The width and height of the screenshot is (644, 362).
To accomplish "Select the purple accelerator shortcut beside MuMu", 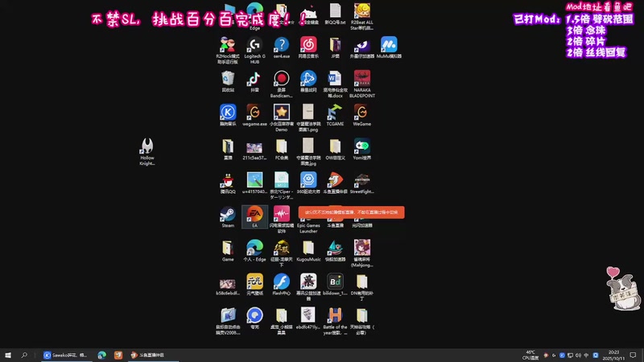I will [x=361, y=47].
